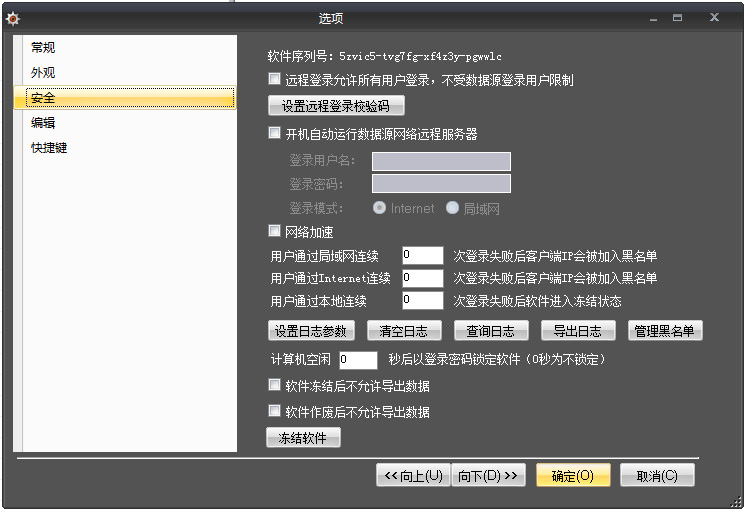The height and width of the screenshot is (509, 746).
Task: Enable the 网络加速 checkbox
Action: (275, 232)
